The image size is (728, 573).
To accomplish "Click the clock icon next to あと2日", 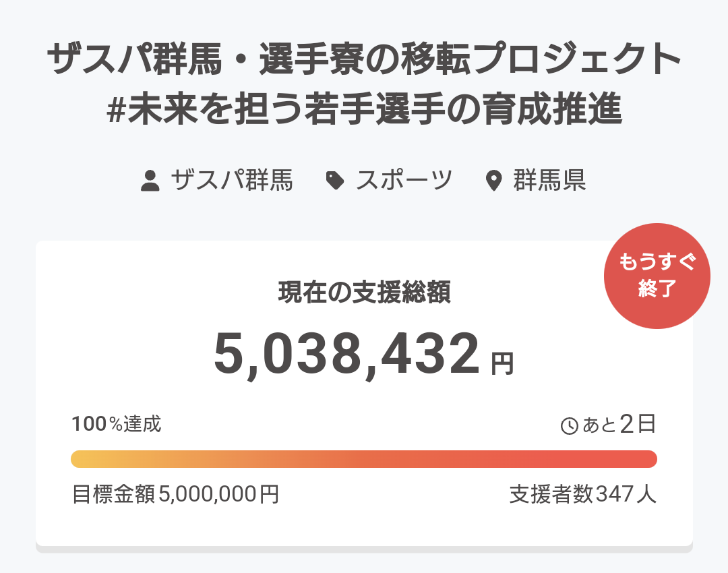I will click(x=569, y=426).
